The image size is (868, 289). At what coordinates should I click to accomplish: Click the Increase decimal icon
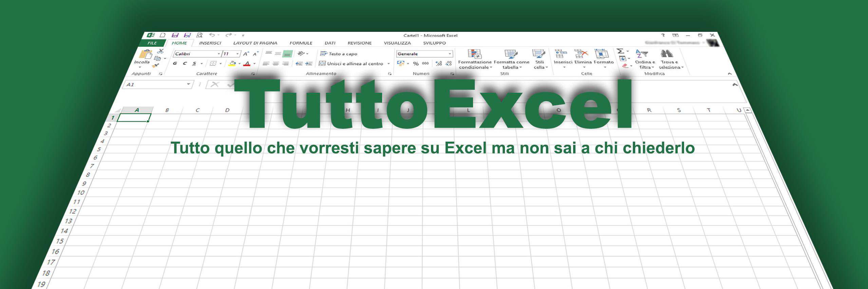coord(439,63)
